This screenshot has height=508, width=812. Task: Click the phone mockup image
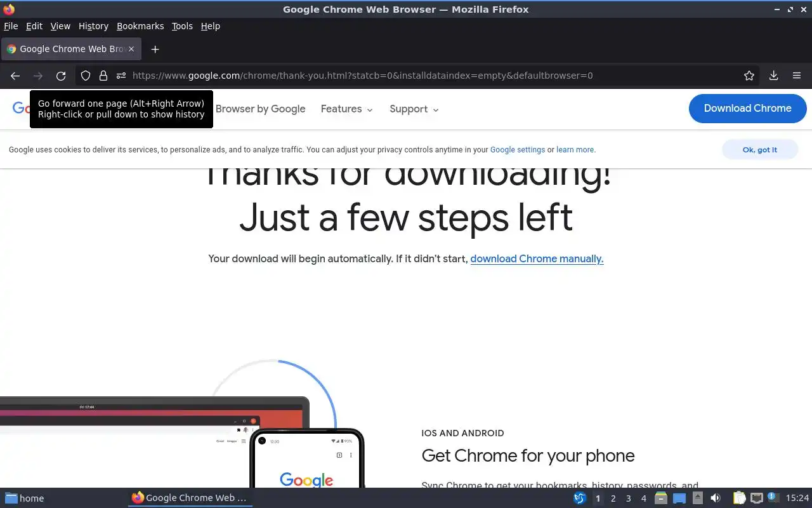(307, 458)
